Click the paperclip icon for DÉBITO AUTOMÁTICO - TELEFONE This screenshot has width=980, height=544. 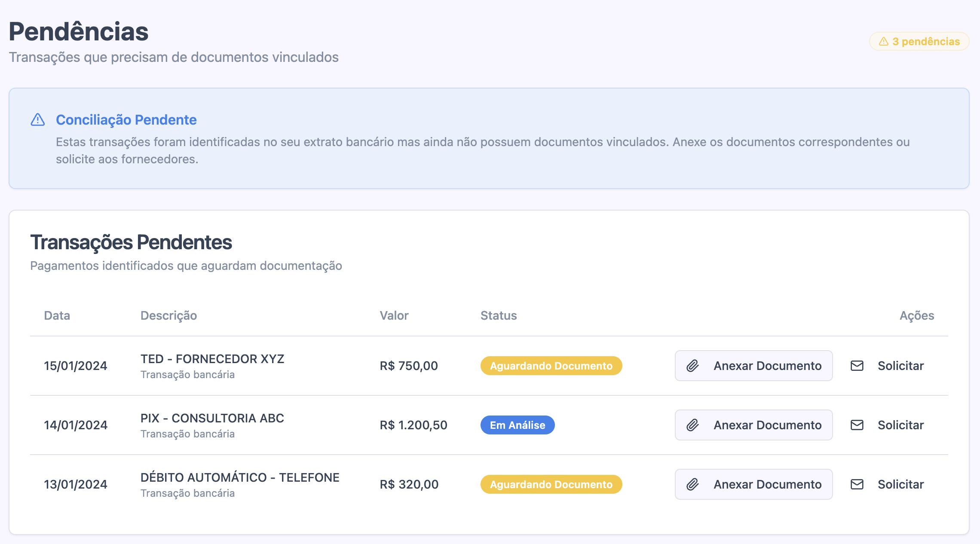pos(692,484)
